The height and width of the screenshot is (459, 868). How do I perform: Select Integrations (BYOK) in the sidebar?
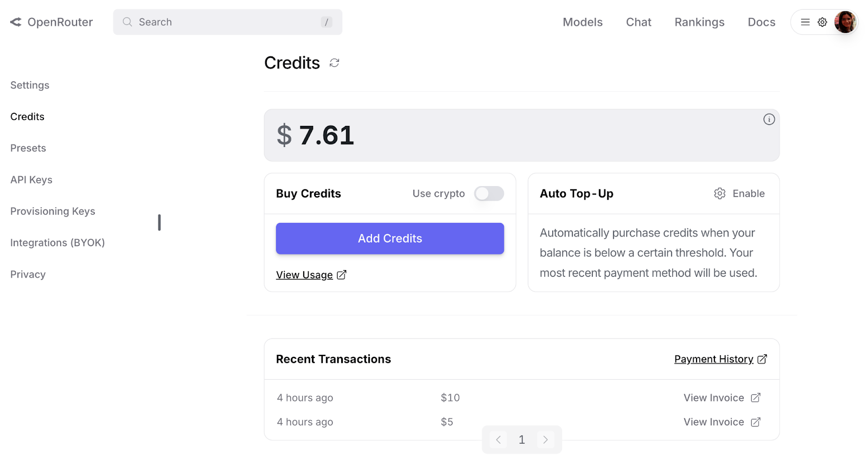click(x=58, y=243)
